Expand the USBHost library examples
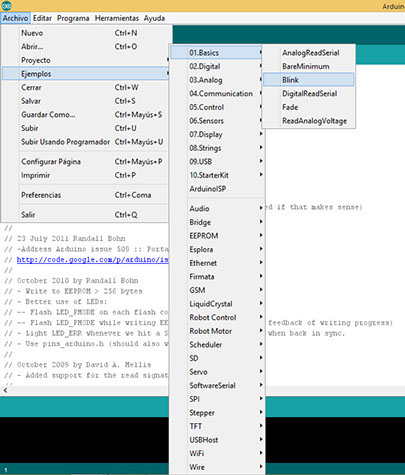Viewport: 405px width, 475px height. pyautogui.click(x=217, y=440)
